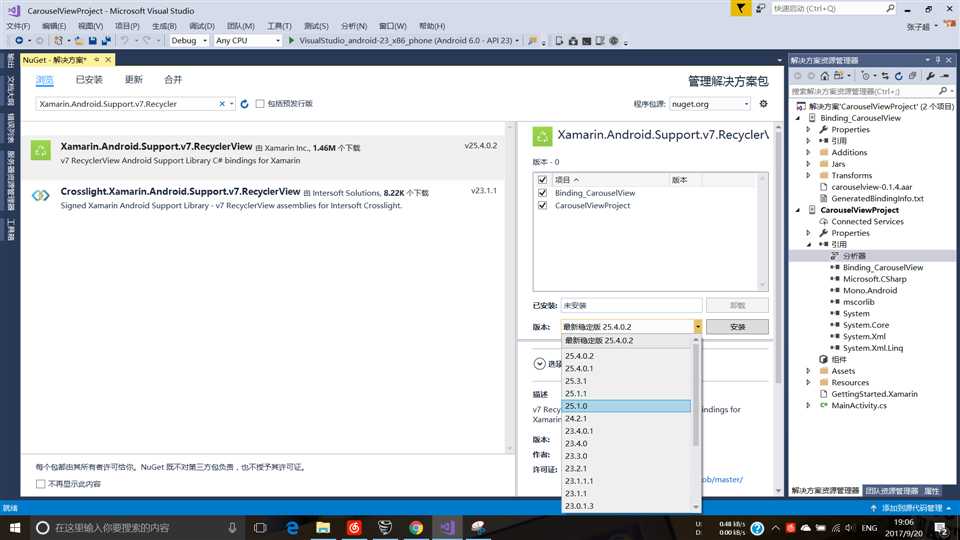
Task: Click the Home icon in Solution Explorer
Action: [825, 76]
